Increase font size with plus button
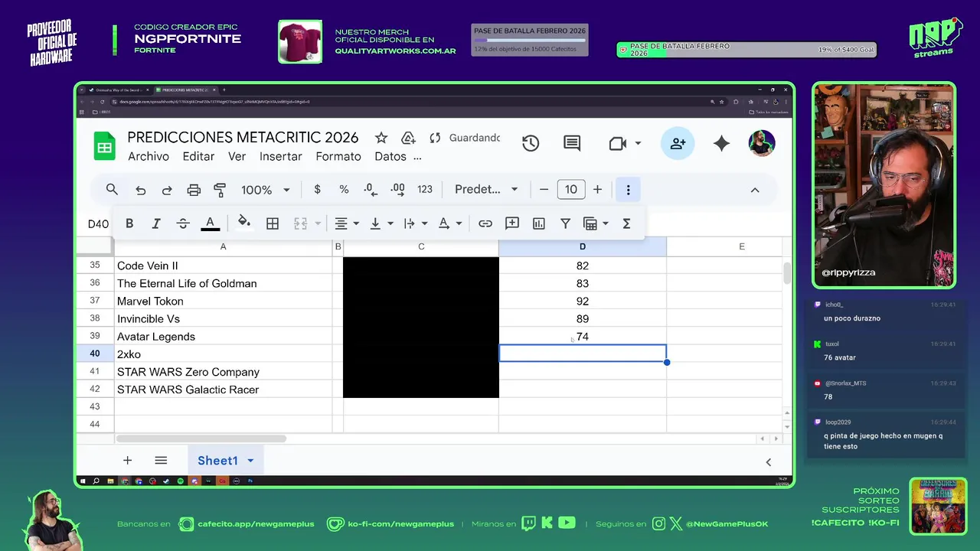The image size is (980, 551). [x=597, y=190]
